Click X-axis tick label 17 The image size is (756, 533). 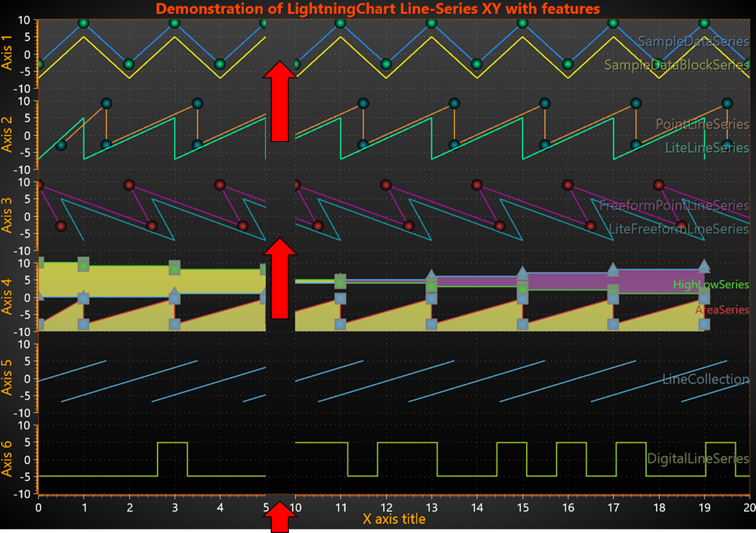tap(614, 507)
